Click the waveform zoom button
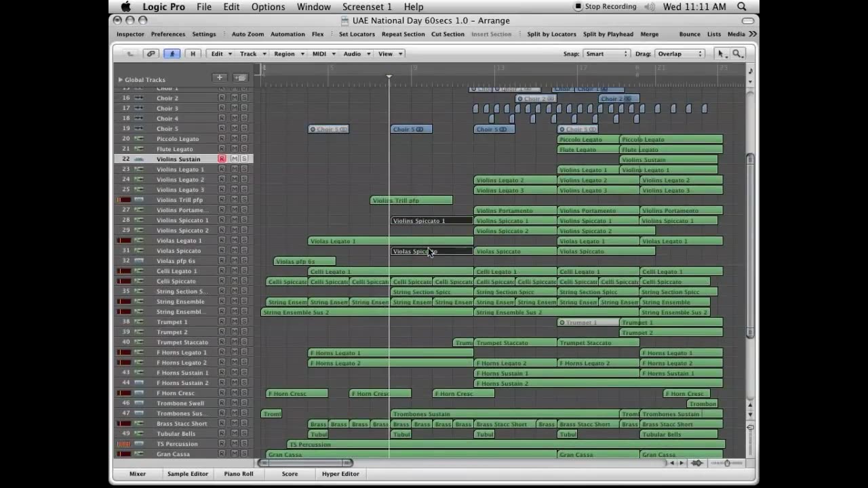The width and height of the screenshot is (868, 488). pos(696,463)
